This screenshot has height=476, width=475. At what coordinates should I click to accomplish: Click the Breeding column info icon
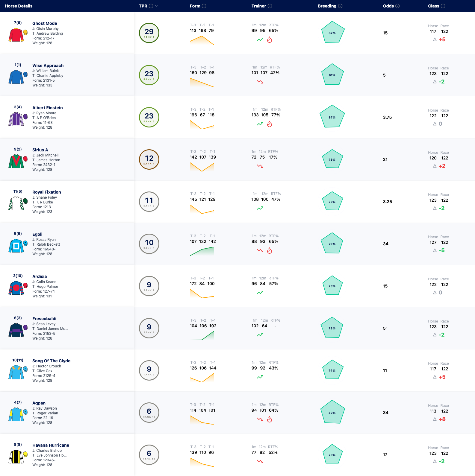tap(340, 6)
